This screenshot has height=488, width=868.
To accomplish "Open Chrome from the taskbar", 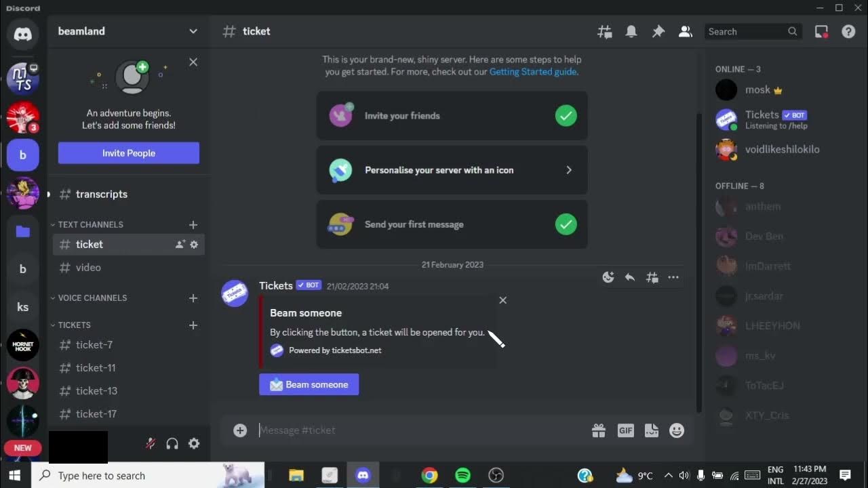I will pyautogui.click(x=429, y=476).
